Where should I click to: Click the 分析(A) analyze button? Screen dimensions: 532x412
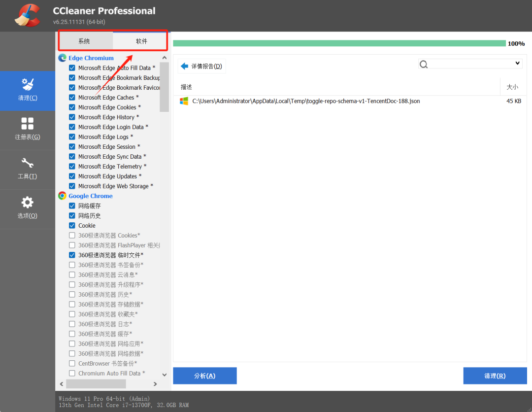point(205,376)
